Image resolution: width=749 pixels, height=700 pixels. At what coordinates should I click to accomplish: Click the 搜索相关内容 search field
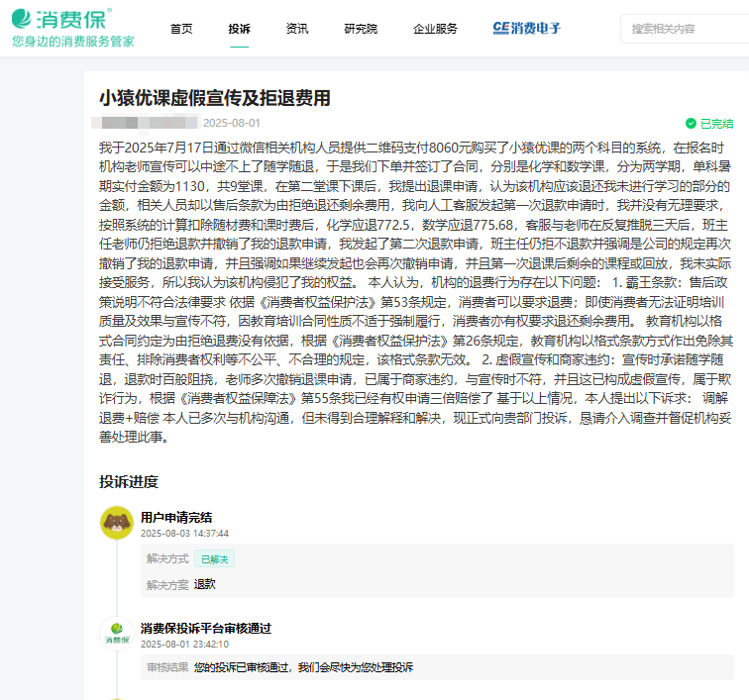pyautogui.click(x=685, y=29)
